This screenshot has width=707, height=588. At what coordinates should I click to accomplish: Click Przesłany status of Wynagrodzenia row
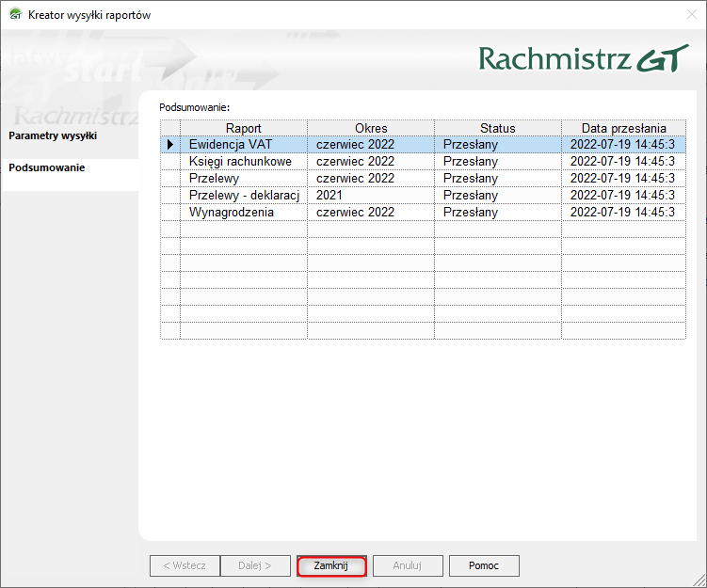tap(498, 213)
